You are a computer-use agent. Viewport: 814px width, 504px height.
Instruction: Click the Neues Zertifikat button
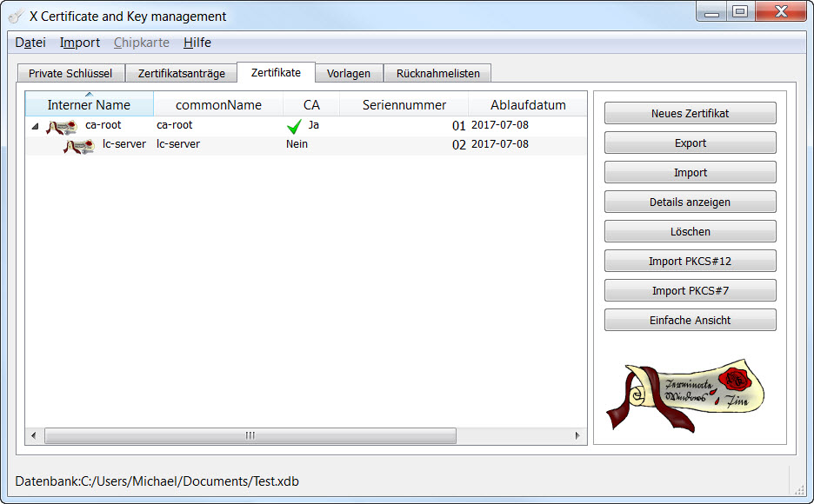(x=690, y=114)
